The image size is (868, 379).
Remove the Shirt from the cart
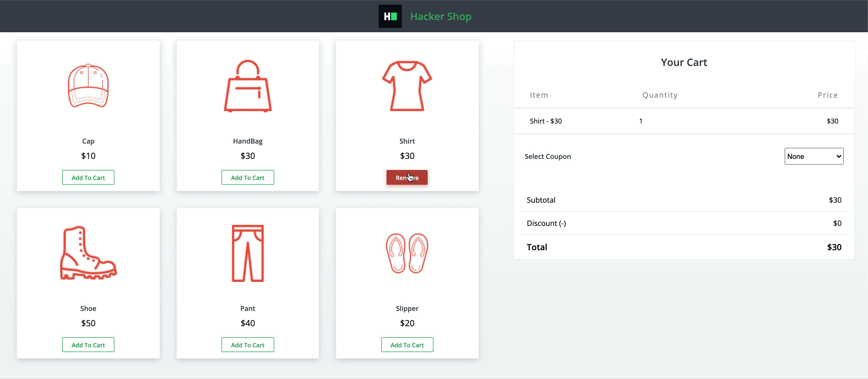click(x=407, y=177)
